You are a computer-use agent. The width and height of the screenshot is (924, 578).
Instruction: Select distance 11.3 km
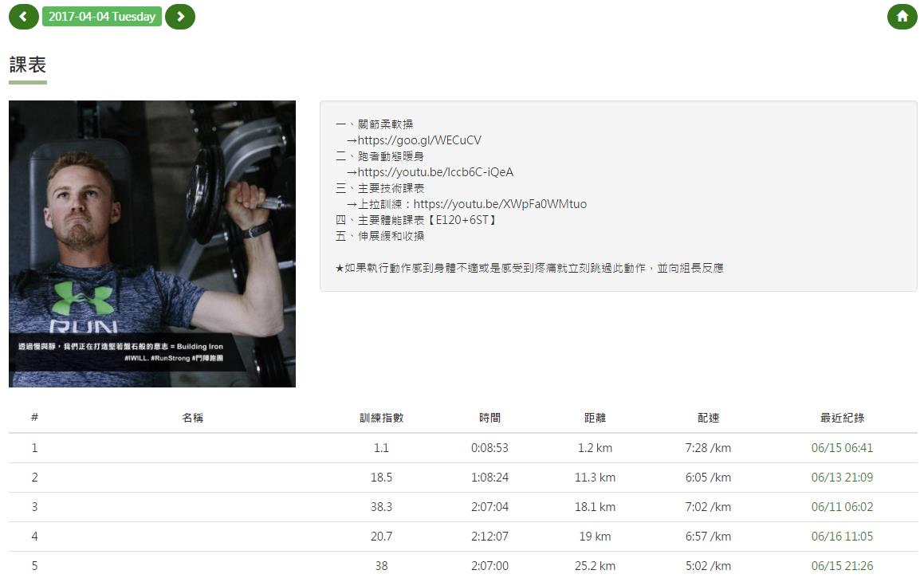tap(596, 478)
